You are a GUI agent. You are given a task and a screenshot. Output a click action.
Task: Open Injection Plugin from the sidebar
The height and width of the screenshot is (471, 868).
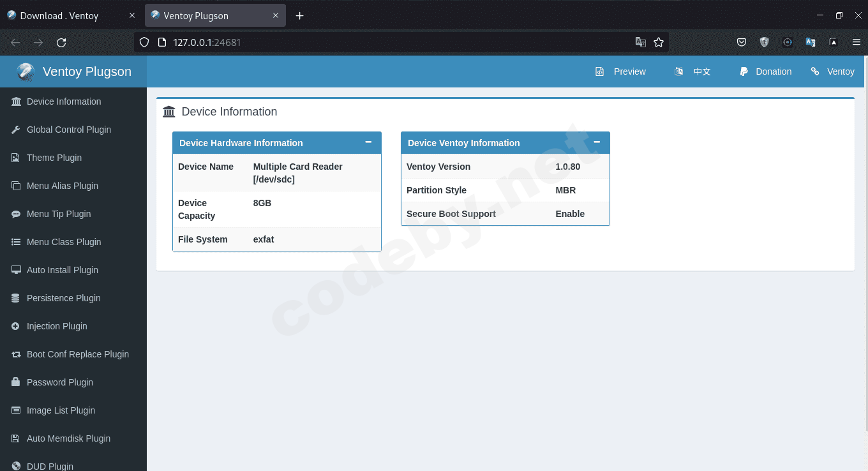point(73,326)
